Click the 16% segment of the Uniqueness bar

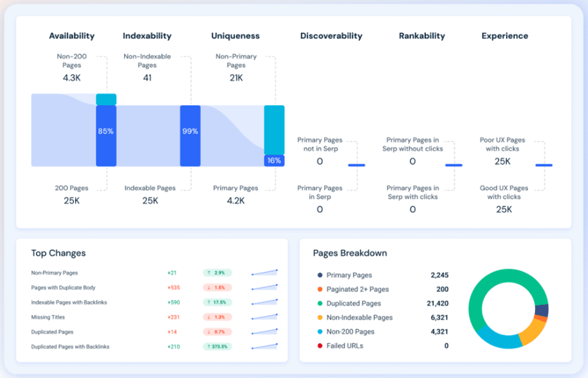coord(274,161)
